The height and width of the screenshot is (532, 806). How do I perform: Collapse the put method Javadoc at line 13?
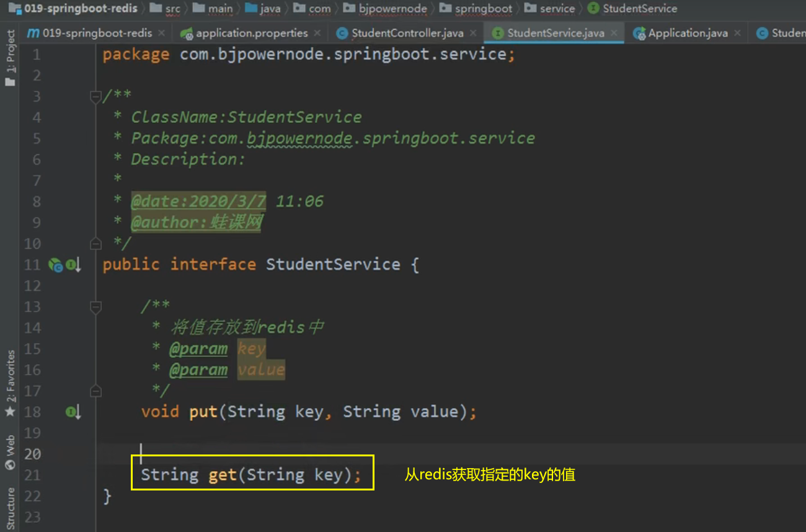point(95,306)
